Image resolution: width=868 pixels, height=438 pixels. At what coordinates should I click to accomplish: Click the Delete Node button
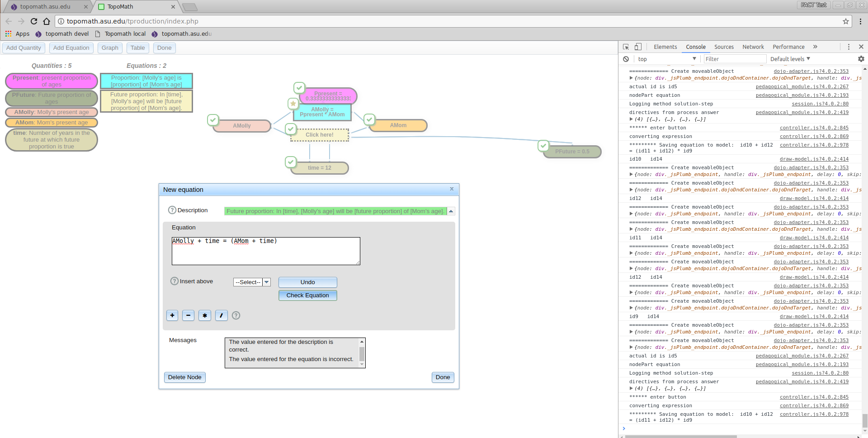click(184, 377)
